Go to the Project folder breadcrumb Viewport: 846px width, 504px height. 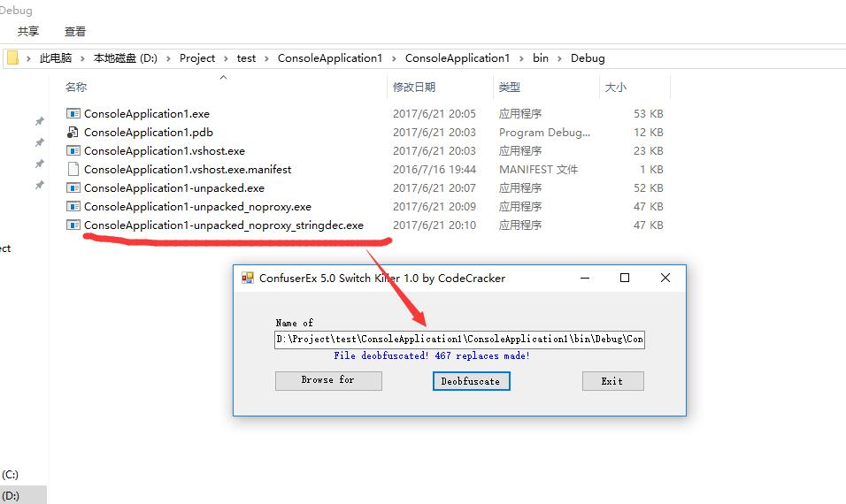(x=197, y=58)
